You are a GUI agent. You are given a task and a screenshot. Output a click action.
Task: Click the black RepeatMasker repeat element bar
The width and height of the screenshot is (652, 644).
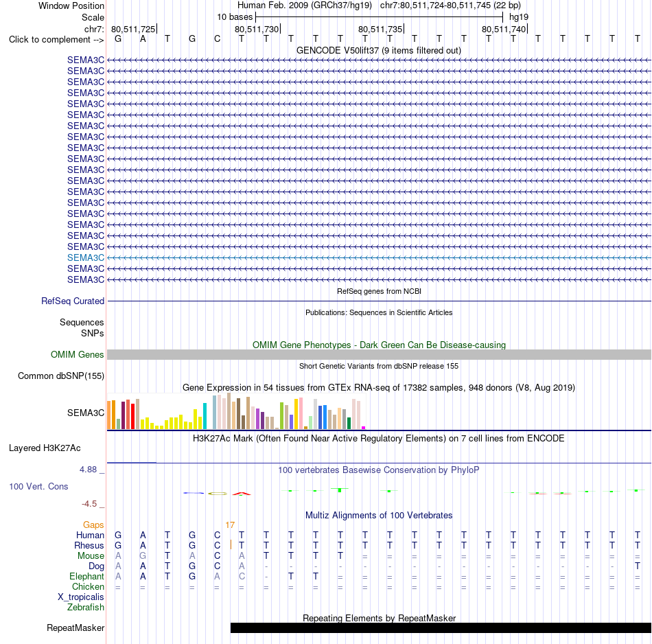click(x=441, y=628)
